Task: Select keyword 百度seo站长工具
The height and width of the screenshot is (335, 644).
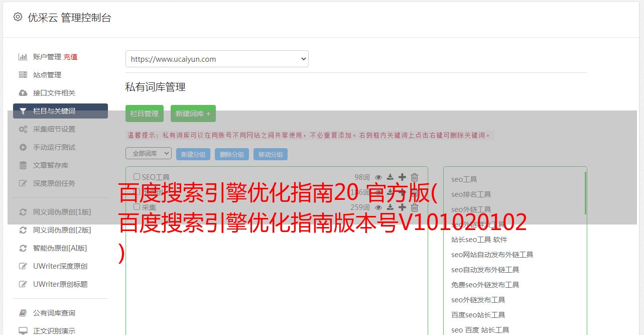Action: [x=478, y=315]
